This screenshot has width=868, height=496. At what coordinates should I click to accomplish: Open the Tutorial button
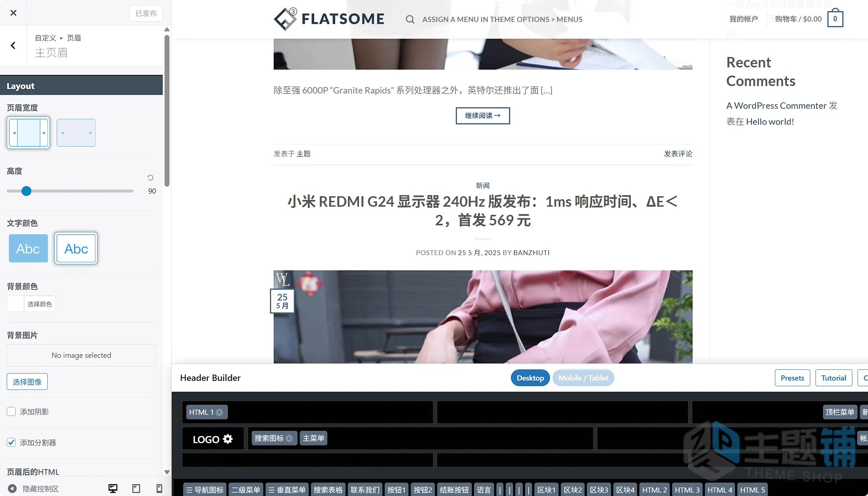[834, 378]
